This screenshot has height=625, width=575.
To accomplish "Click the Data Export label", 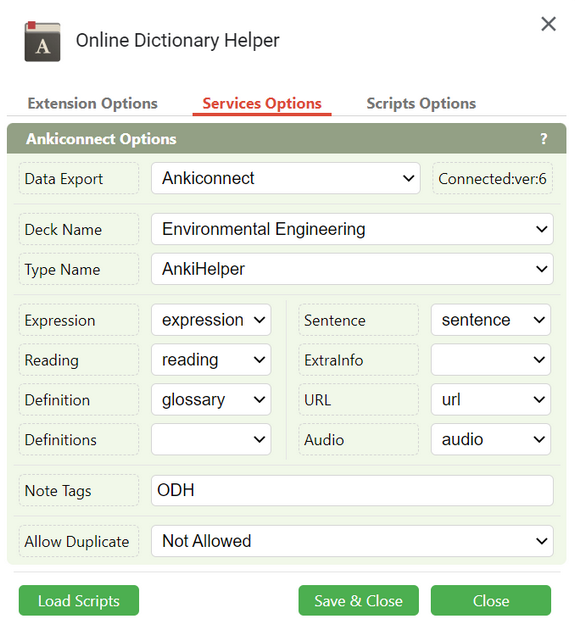I will (79, 179).
